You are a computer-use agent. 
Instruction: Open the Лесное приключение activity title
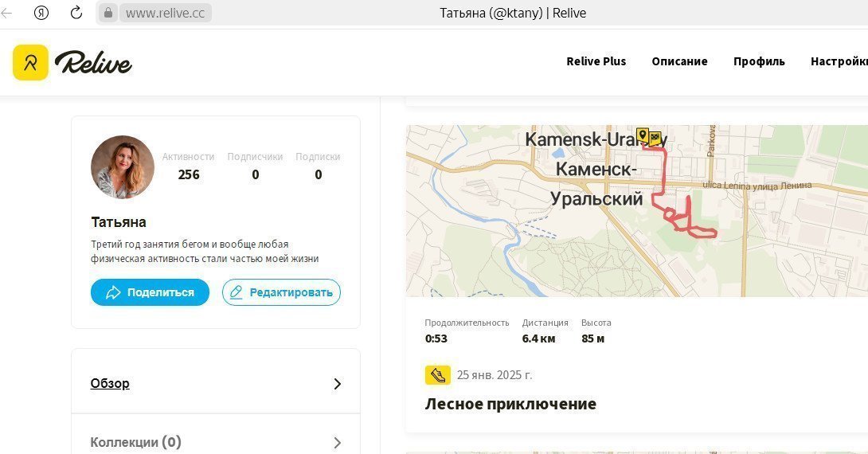pyautogui.click(x=510, y=404)
